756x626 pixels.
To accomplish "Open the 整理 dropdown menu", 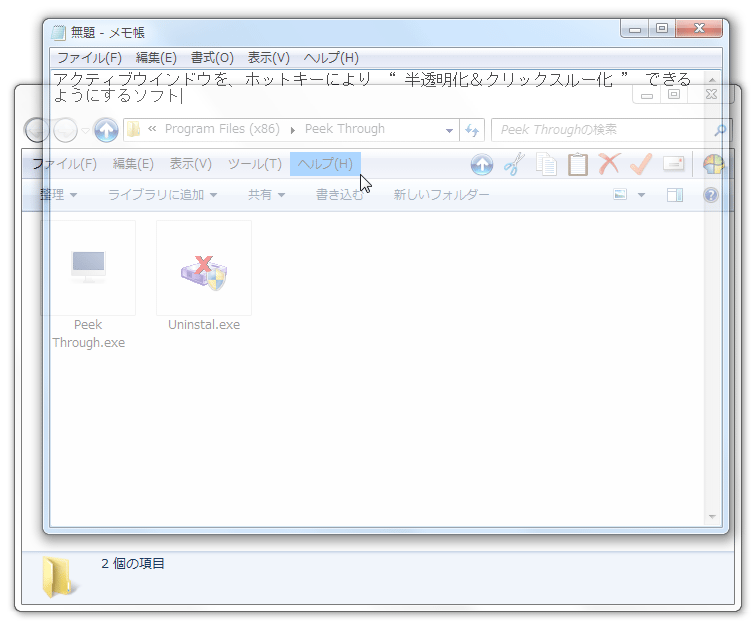I will [x=58, y=195].
